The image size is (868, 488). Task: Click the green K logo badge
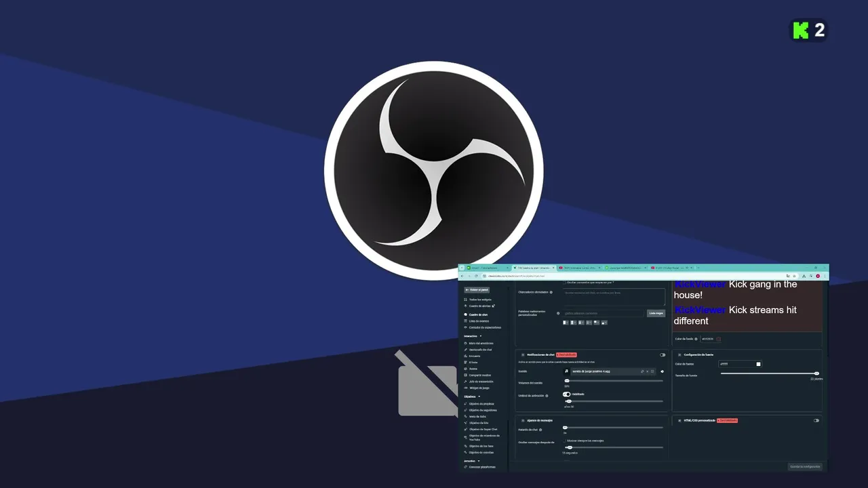pyautogui.click(x=802, y=30)
